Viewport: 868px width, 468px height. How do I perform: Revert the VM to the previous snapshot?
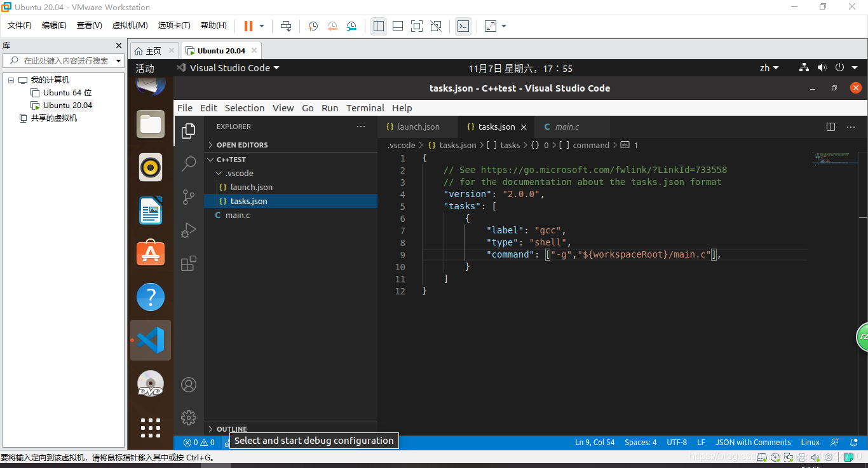point(332,26)
